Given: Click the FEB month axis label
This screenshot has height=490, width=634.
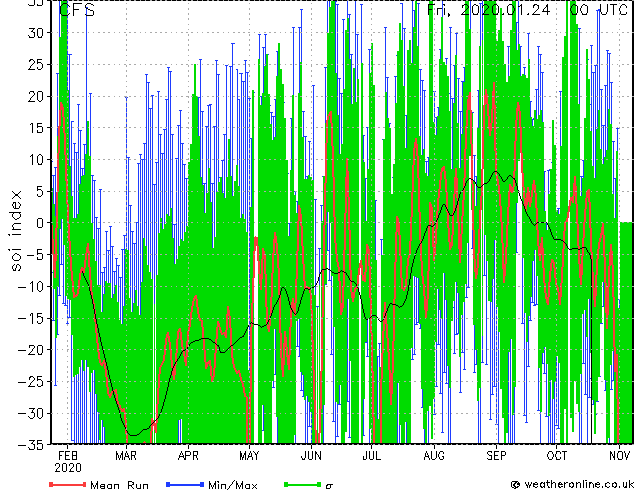Looking at the screenshot, I should coord(68,456).
